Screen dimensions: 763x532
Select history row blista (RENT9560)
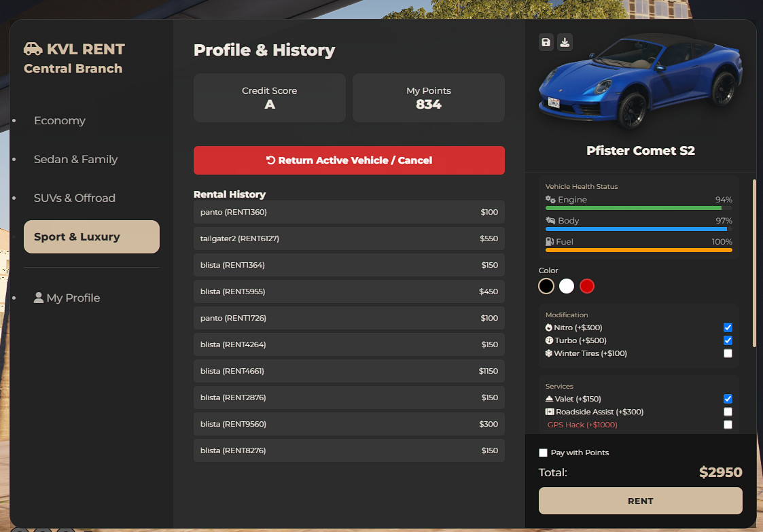349,424
